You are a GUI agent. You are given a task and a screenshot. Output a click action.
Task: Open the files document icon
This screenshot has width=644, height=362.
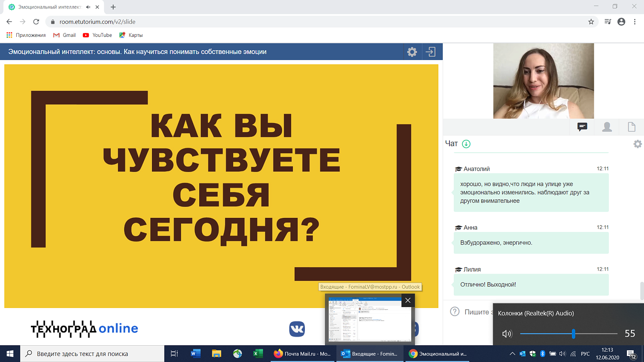[x=632, y=127]
